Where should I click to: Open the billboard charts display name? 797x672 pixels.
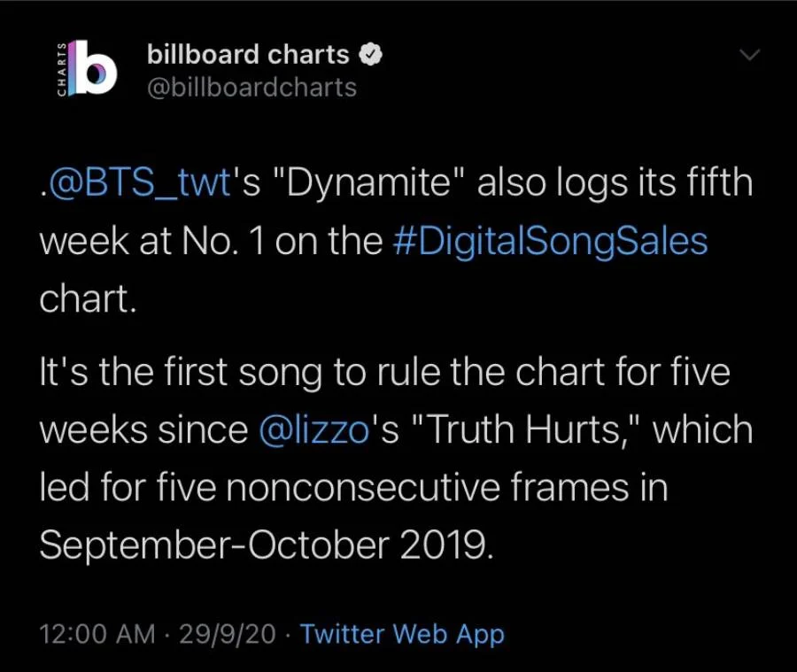pos(248,54)
